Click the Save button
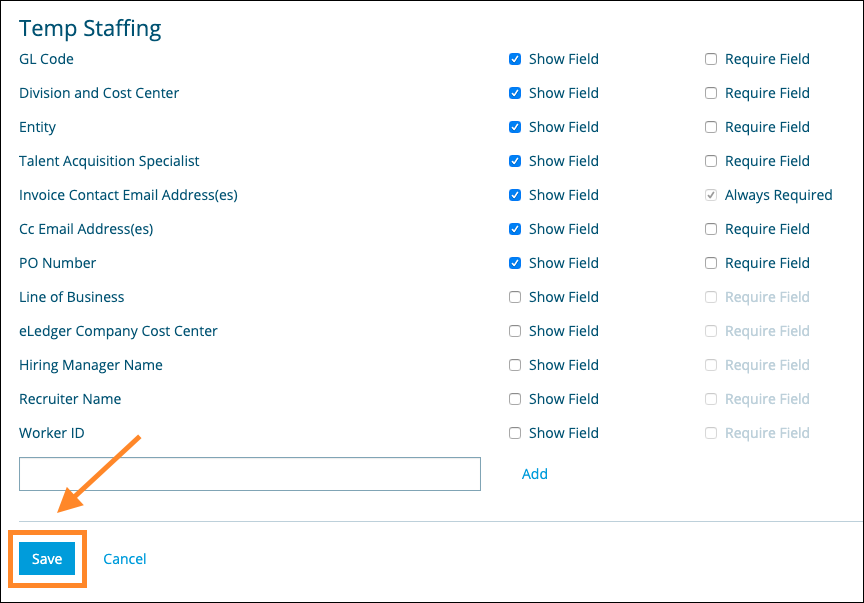 46,559
